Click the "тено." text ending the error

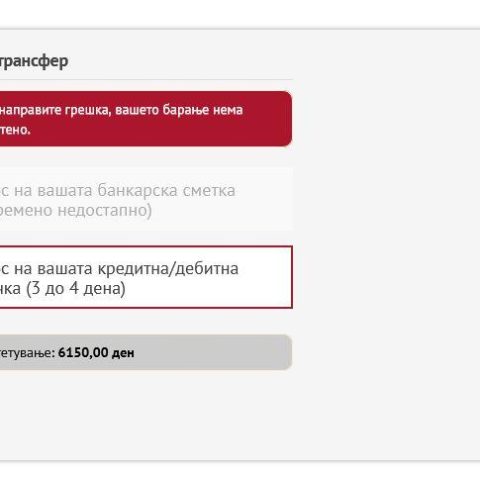pos(15,130)
